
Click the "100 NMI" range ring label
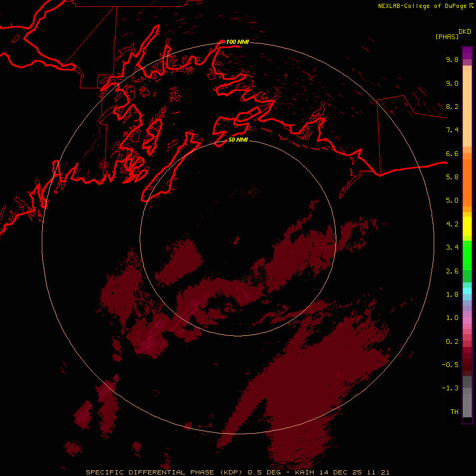[237, 42]
